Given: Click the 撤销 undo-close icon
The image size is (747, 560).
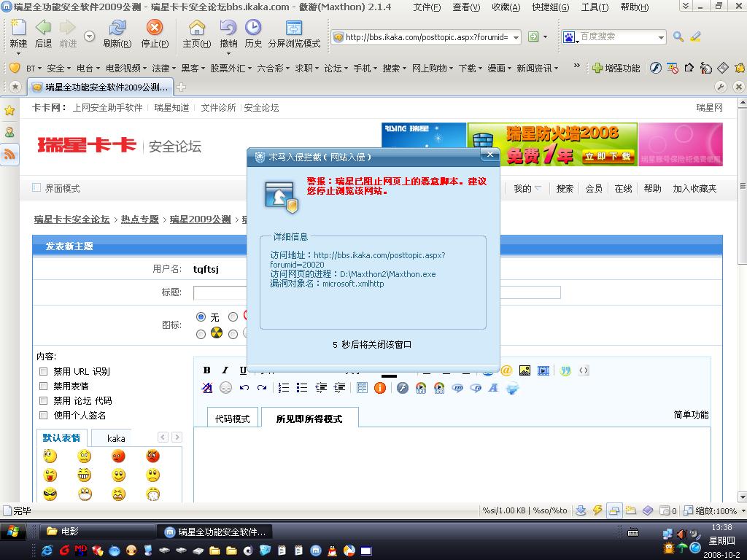Looking at the screenshot, I should pos(228,28).
